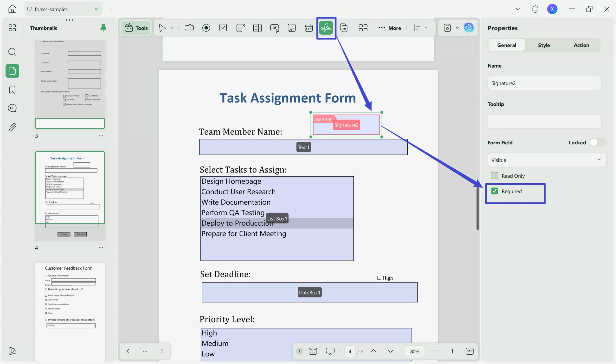Open the Bookmarks sidebar panel

(12, 90)
